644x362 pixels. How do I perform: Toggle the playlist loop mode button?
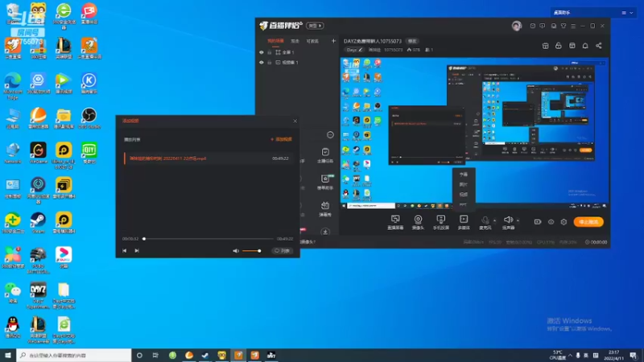pos(283,251)
